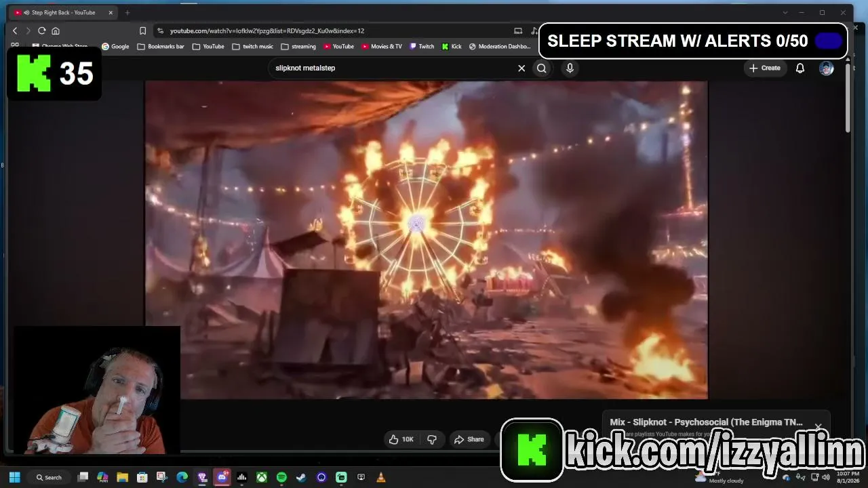Screen dimensions: 868x488
Task: Clear the YouTube search query
Action: [521, 68]
